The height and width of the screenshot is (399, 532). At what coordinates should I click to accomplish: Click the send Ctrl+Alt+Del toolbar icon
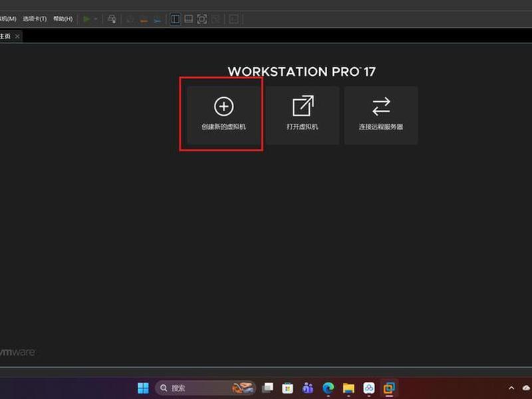(x=112, y=19)
